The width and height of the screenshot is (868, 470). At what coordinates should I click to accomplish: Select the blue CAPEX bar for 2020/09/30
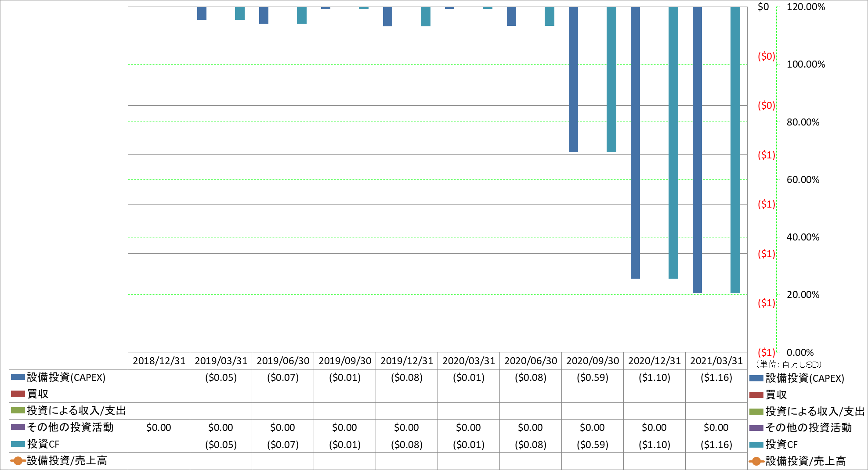[x=573, y=79]
